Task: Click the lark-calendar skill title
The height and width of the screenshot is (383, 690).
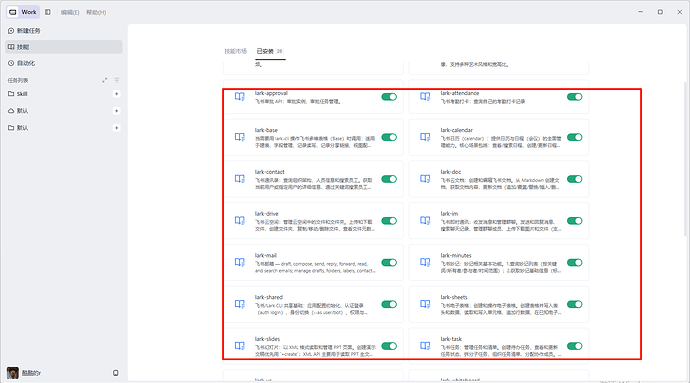Action: pos(456,130)
